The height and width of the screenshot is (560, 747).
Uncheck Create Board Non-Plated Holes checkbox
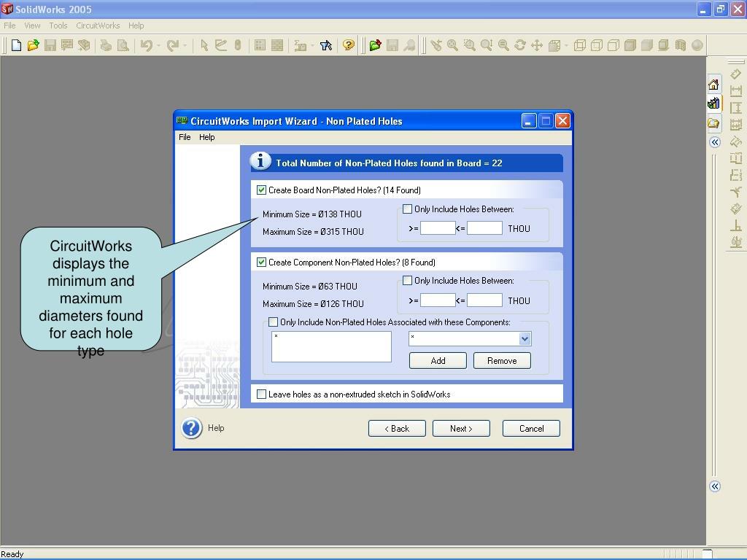point(262,190)
